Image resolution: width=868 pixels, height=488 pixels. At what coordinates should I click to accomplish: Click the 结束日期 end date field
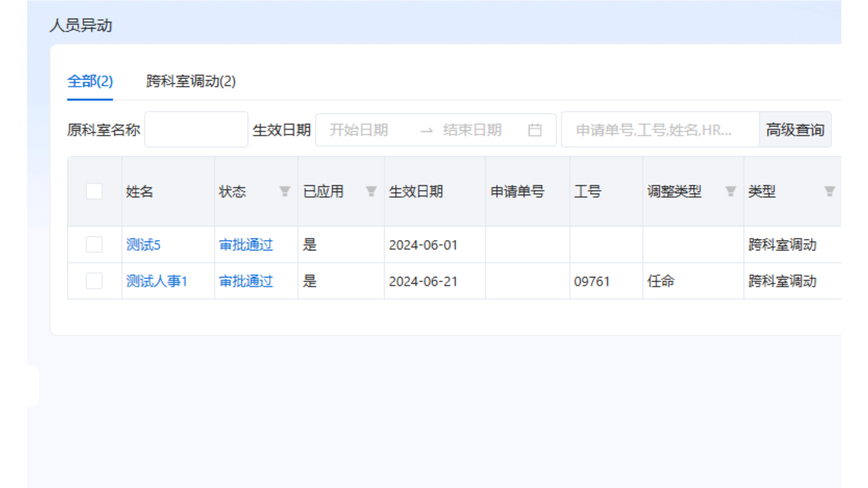pos(472,130)
